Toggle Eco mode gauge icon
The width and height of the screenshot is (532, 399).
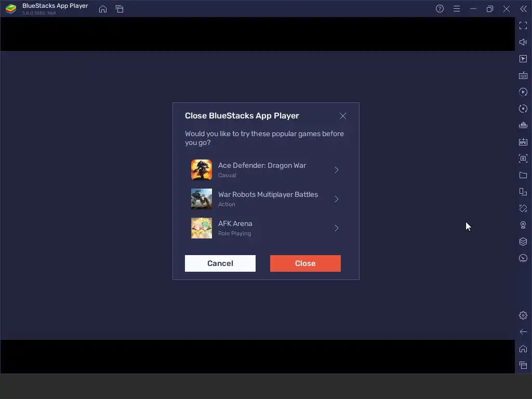523,258
